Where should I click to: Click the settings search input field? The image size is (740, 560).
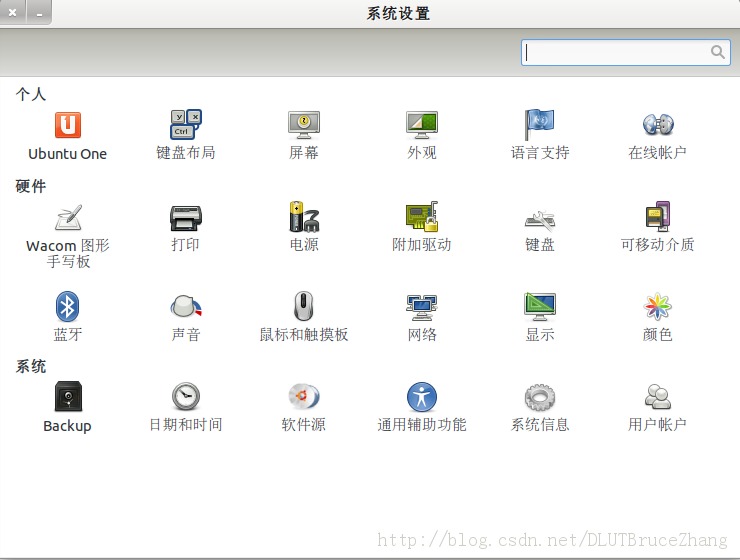626,52
